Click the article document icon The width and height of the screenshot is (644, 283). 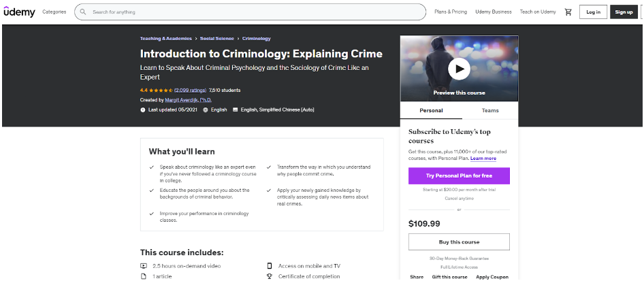(144, 276)
